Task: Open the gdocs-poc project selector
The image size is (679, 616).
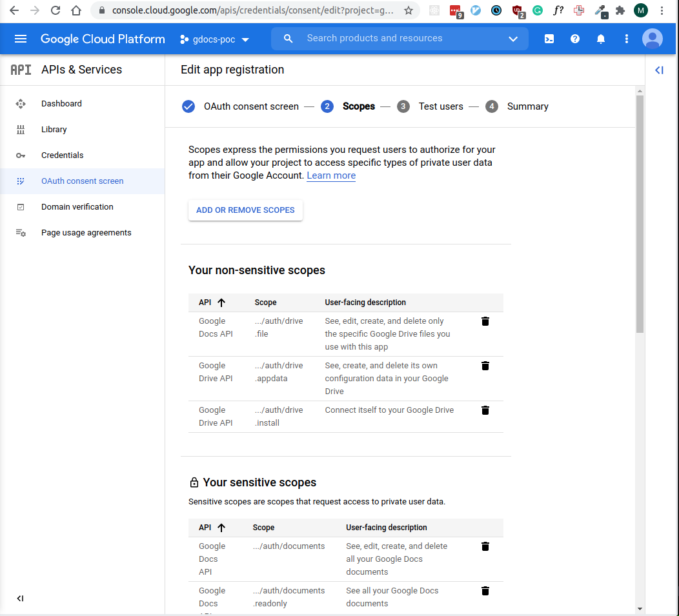Action: 215,39
